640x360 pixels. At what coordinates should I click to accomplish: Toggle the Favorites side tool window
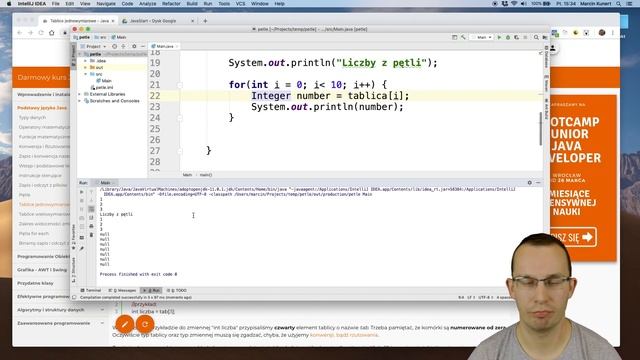[73, 237]
